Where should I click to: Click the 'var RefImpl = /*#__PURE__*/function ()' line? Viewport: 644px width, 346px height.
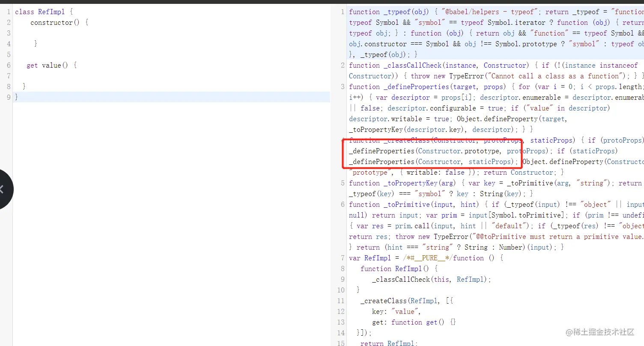(x=426, y=258)
